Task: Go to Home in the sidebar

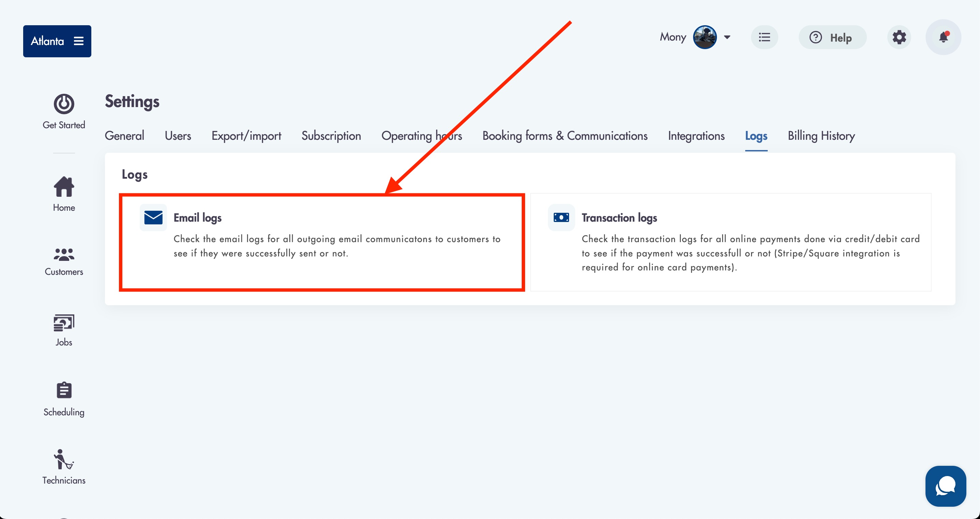Action: coord(64,194)
